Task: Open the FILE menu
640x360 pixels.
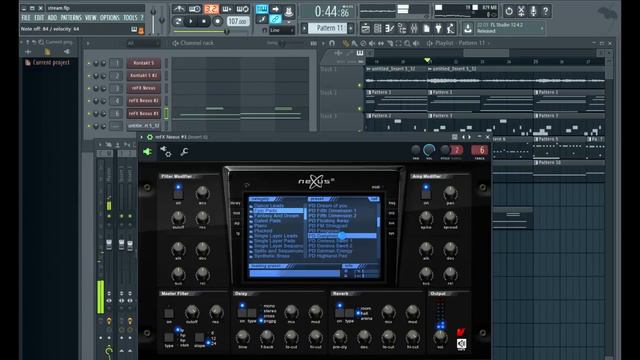Action: click(26, 18)
